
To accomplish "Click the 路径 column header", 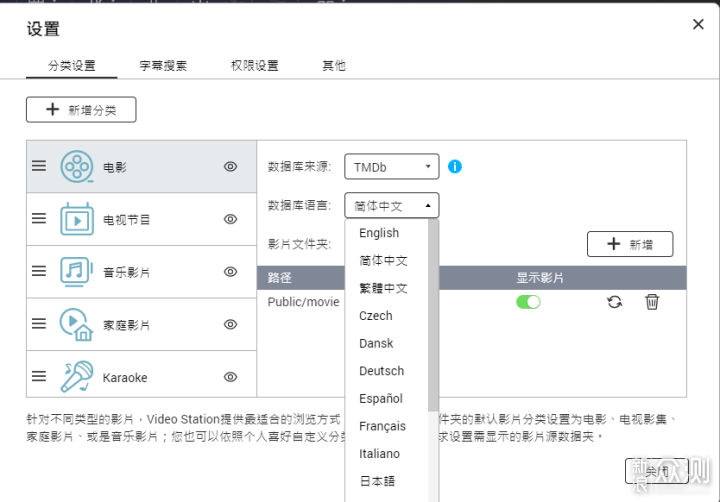I will point(279,277).
